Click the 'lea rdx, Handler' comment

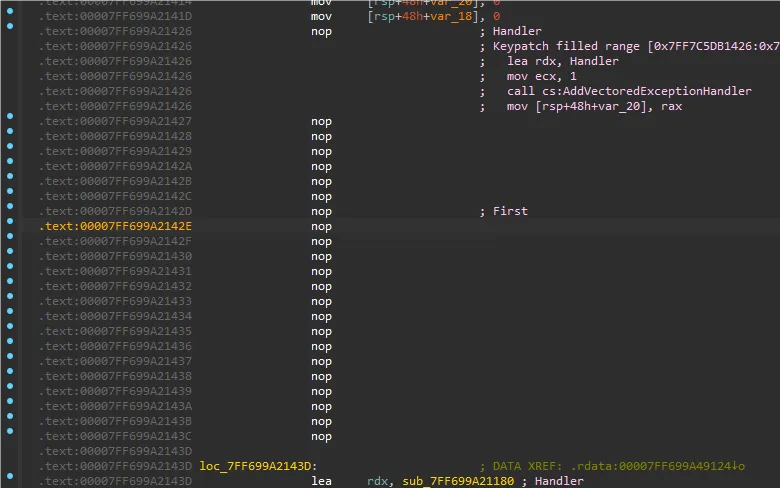pos(563,61)
